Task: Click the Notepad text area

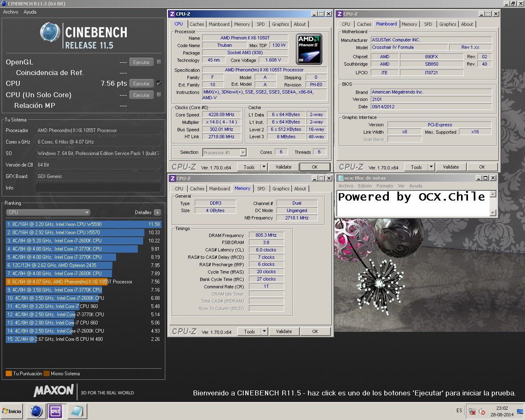Action: (413, 203)
